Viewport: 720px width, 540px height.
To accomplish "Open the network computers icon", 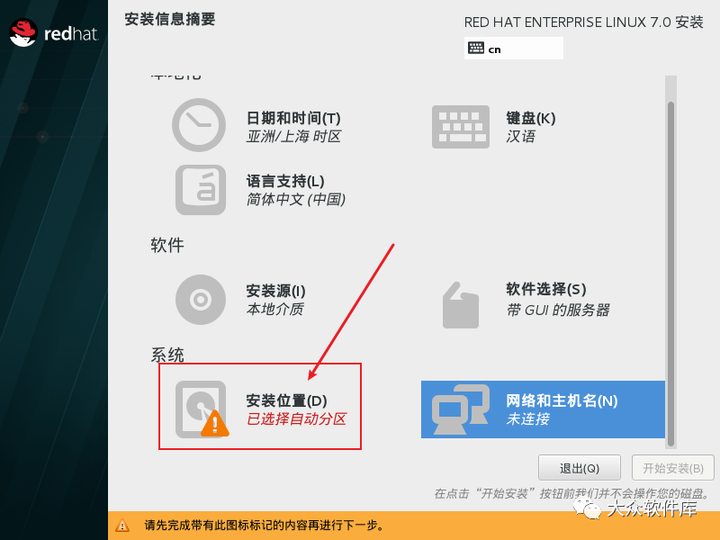I will 461,410.
